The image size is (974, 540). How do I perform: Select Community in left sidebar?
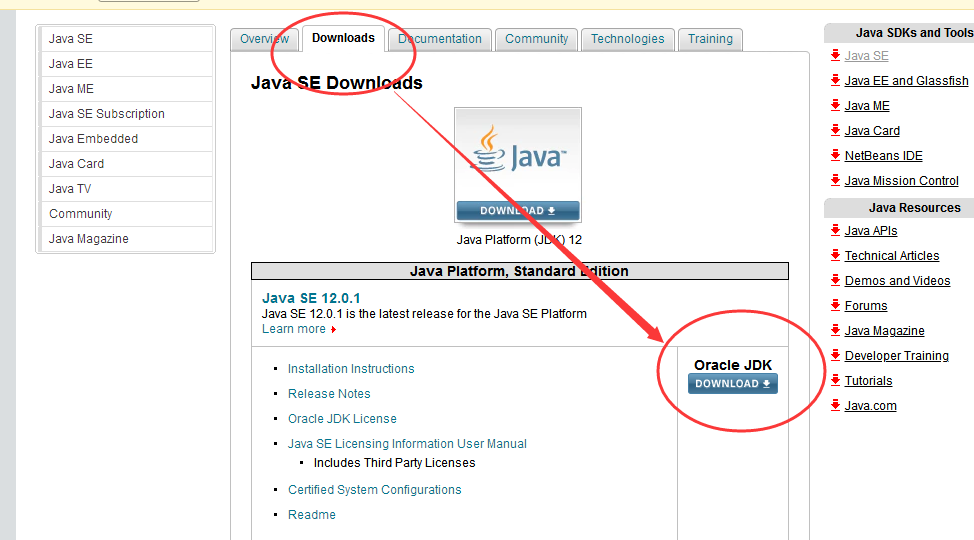(126, 214)
